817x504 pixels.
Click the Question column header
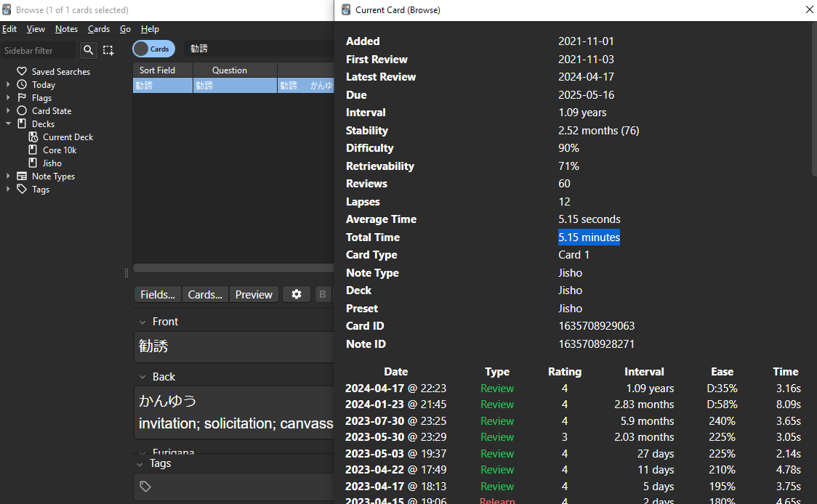point(235,70)
